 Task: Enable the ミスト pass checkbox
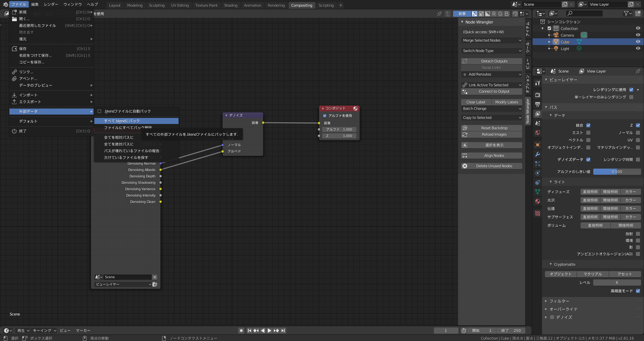[588, 133]
